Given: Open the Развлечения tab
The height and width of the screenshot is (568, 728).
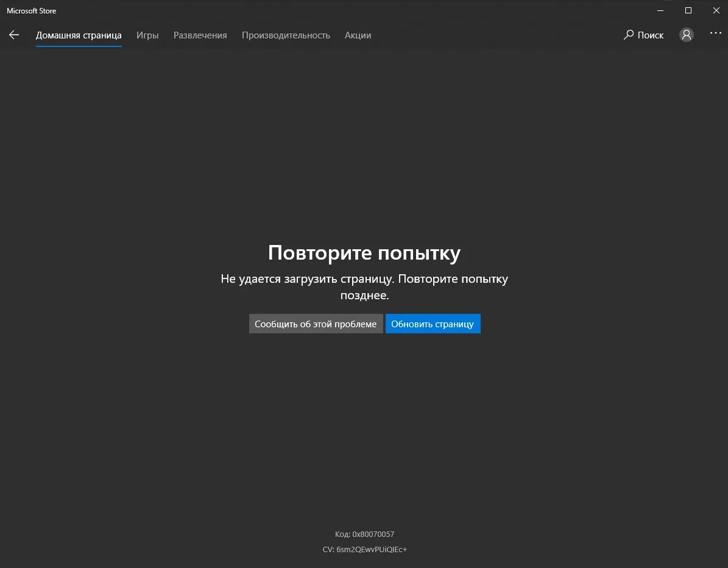Looking at the screenshot, I should coord(200,35).
